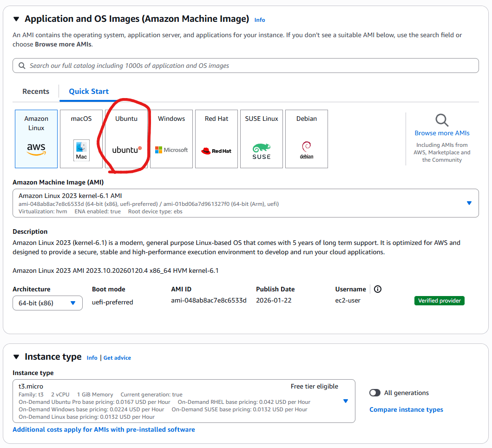
Task: Click the Browse more AMIs link
Action: (442, 133)
